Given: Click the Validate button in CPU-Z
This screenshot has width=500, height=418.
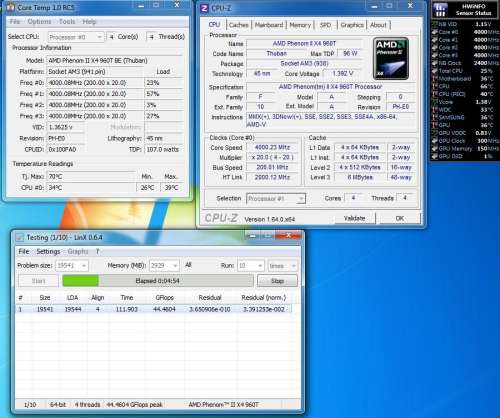Looking at the screenshot, I should (354, 218).
